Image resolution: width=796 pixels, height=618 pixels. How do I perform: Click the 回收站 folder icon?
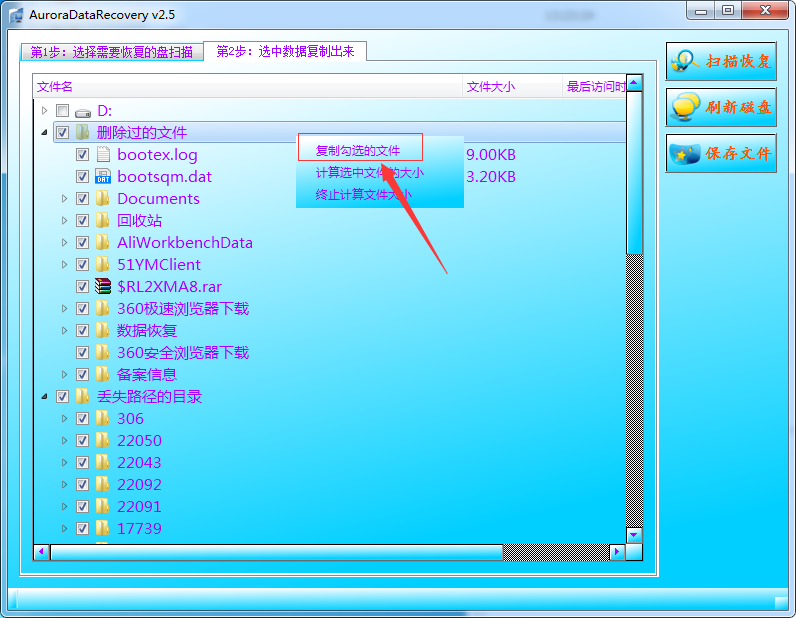102,221
